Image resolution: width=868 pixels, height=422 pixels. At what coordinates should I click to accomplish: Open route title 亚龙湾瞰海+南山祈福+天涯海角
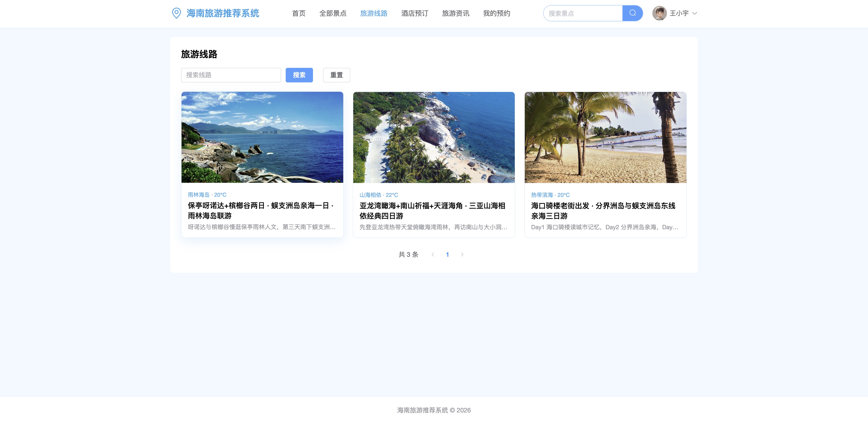(433, 211)
